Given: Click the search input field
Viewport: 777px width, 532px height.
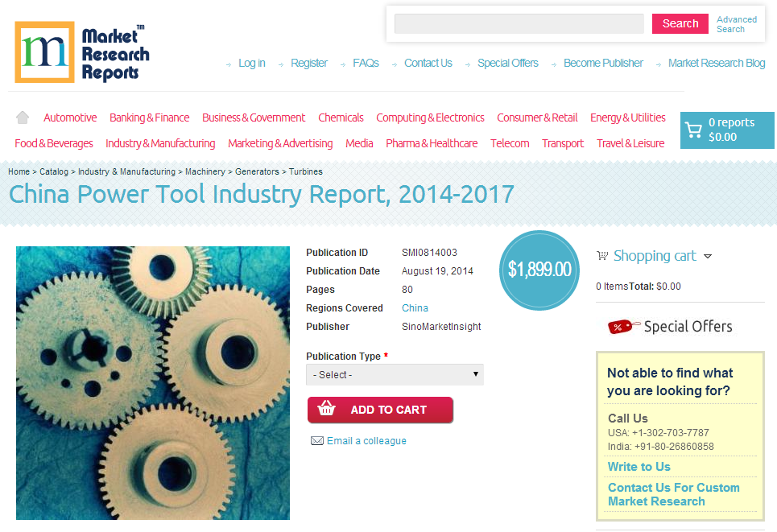Looking at the screenshot, I should tap(519, 24).
